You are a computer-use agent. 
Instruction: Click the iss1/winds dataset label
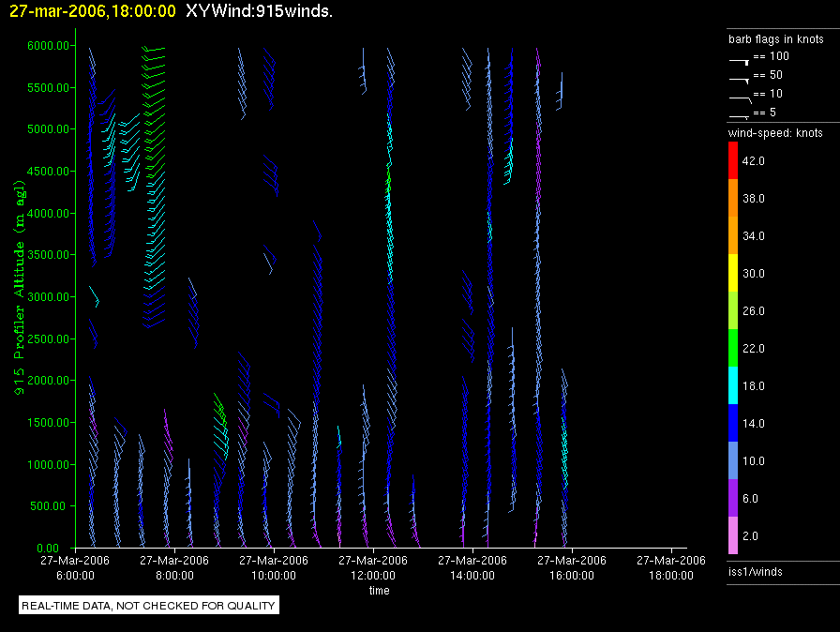coord(755,571)
